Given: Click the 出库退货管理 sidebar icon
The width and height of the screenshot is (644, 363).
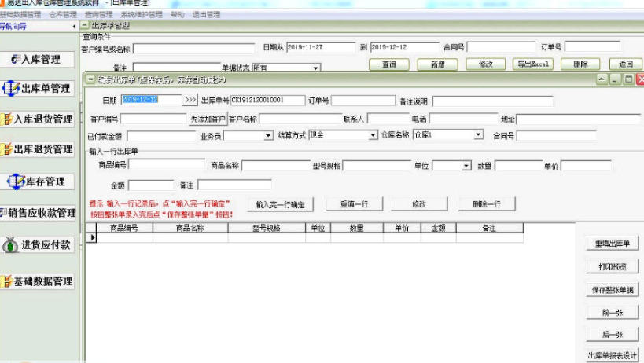Looking at the screenshot, I should [7, 149].
